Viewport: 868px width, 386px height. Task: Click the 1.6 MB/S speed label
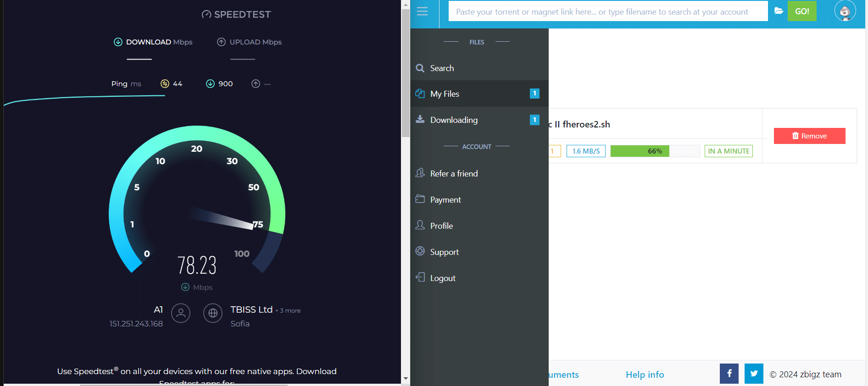coord(586,151)
